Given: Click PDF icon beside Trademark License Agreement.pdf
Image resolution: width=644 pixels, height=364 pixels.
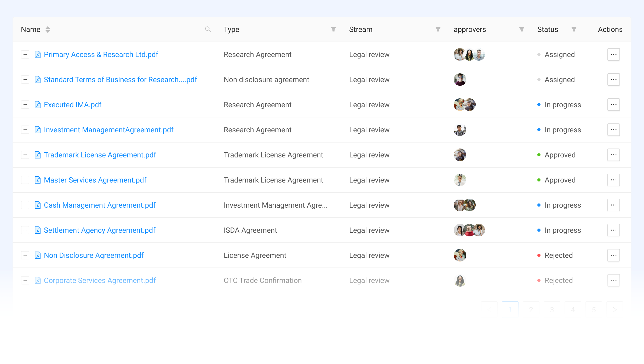Looking at the screenshot, I should point(38,155).
